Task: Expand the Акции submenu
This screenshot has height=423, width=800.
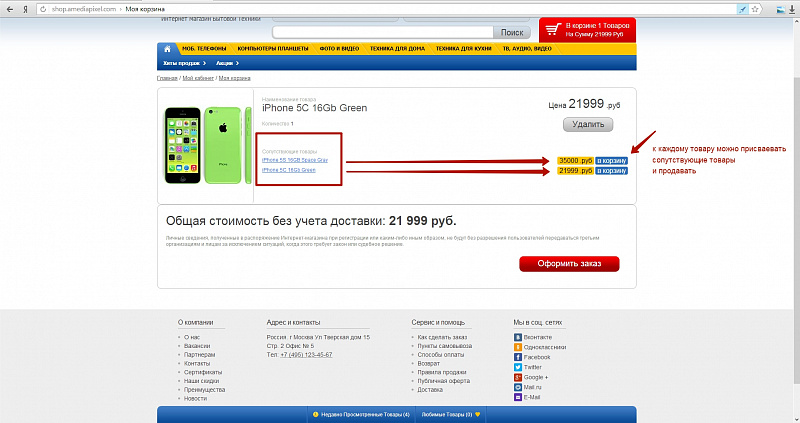Action: [x=227, y=63]
